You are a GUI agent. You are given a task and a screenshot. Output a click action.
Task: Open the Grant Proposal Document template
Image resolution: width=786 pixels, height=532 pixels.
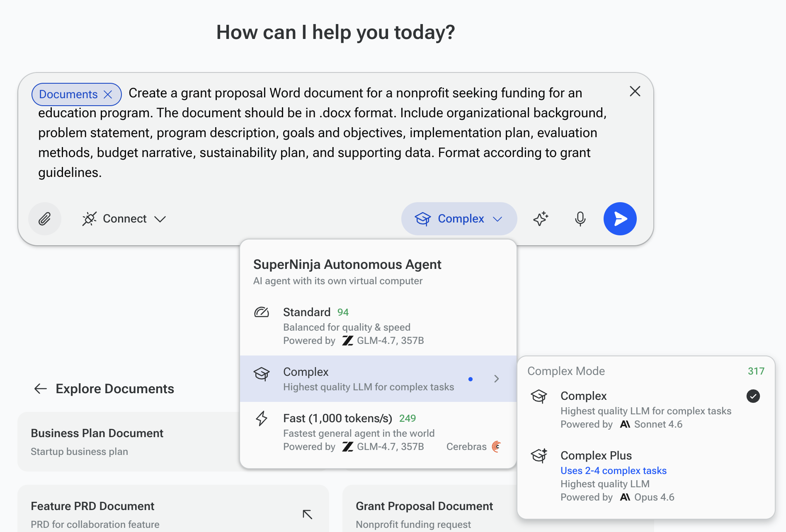pos(429,509)
